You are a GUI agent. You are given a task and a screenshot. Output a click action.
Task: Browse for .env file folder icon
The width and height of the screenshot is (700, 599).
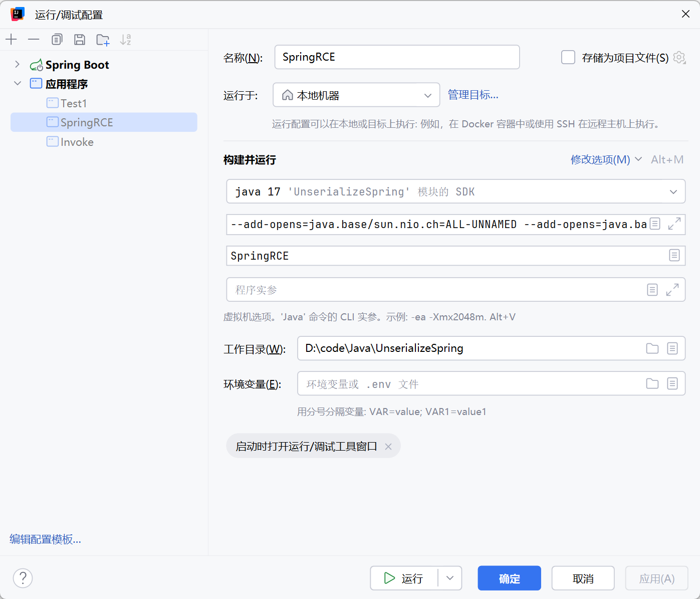pyautogui.click(x=652, y=383)
